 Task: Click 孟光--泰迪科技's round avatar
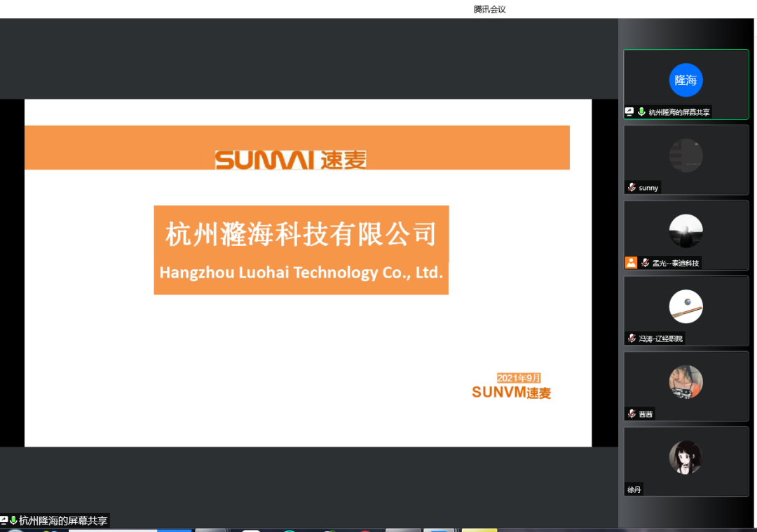pos(686,231)
